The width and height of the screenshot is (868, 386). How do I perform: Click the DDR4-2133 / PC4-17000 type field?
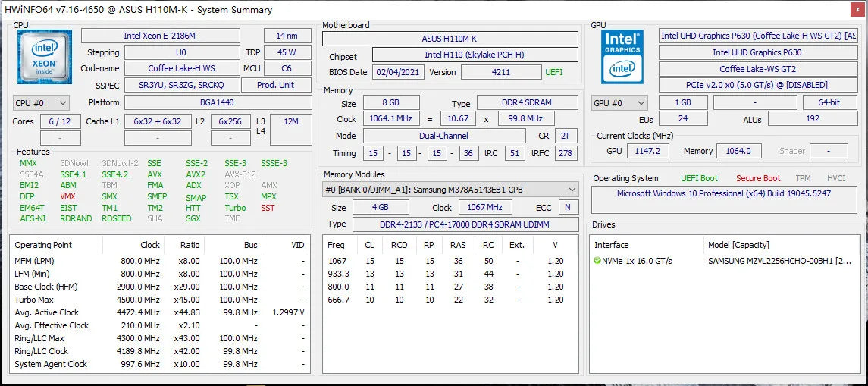[465, 224]
